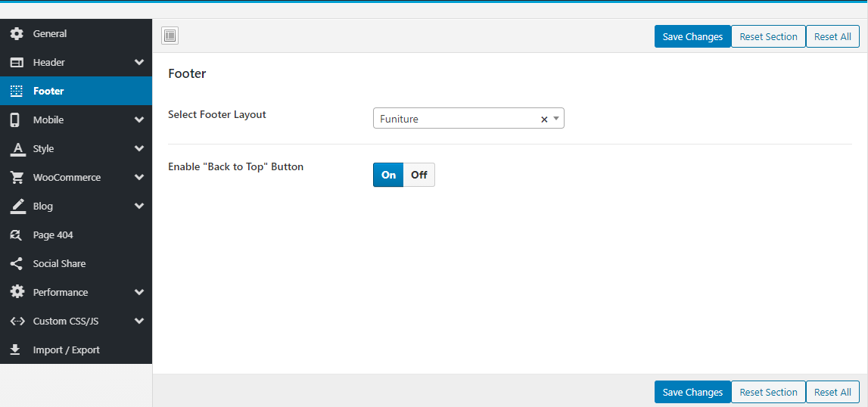
Task: Click the Header layout icon in sidebar
Action: coord(17,63)
